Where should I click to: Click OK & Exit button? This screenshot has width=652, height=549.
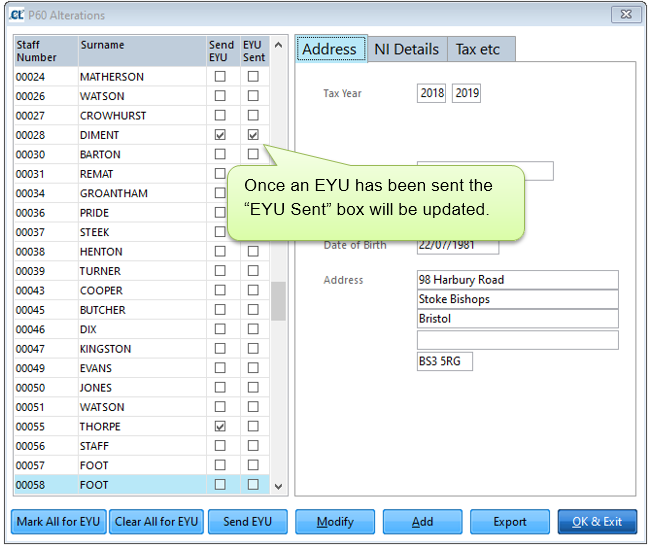click(x=597, y=522)
